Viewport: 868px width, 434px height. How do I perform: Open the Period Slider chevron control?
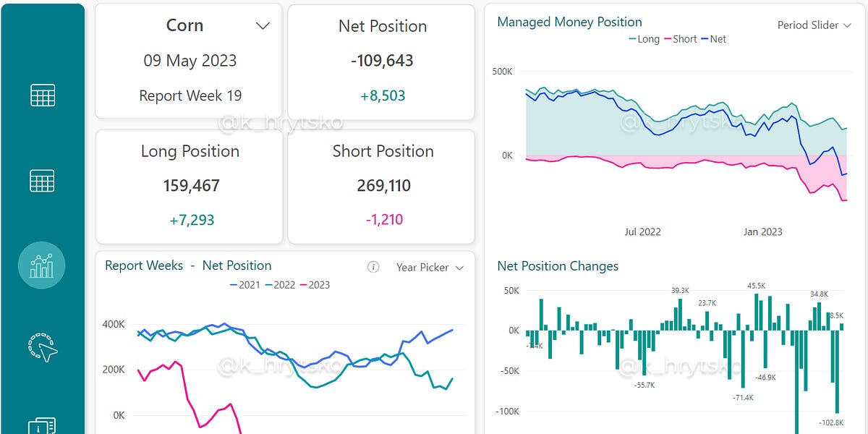[x=846, y=25]
